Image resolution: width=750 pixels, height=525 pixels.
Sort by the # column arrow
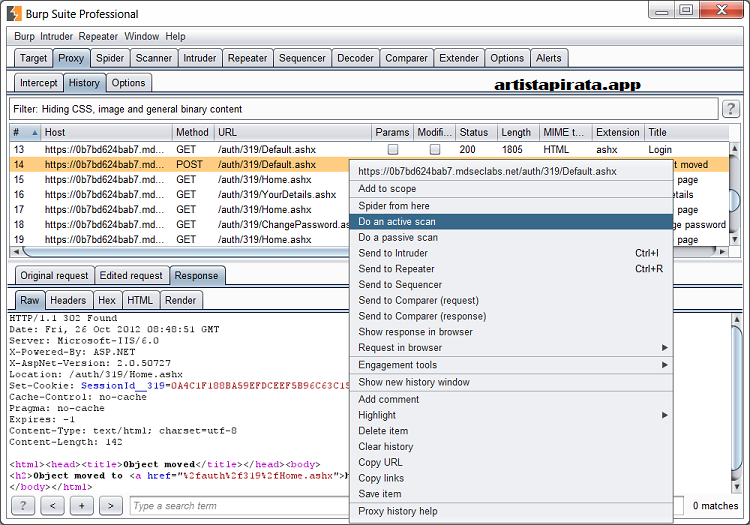pyautogui.click(x=34, y=132)
